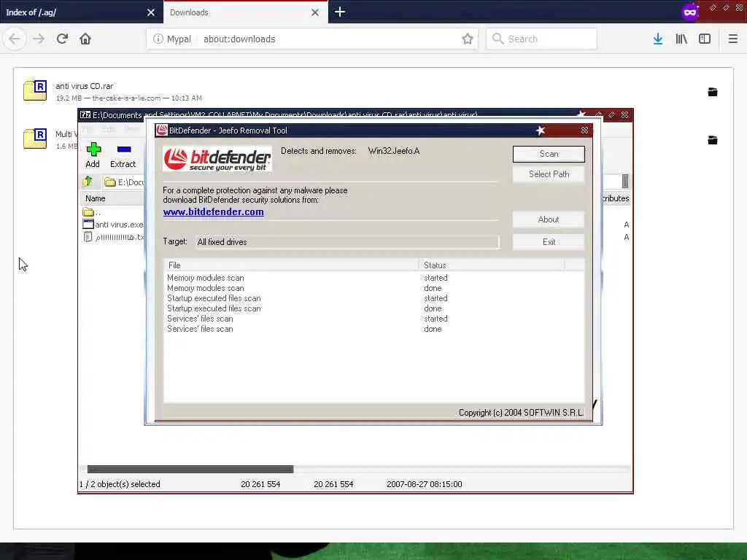Open the Library icon
Viewport: 747px width, 560px height.
pyautogui.click(x=681, y=39)
